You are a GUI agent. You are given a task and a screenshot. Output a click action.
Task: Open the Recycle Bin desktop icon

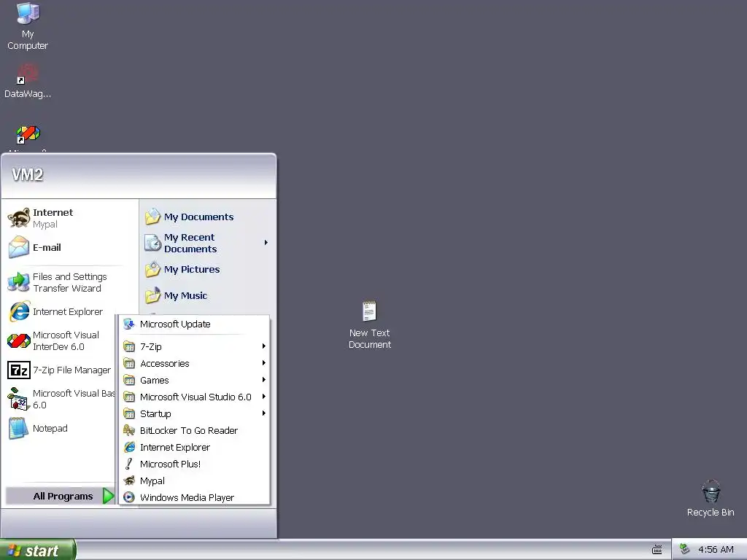point(711,491)
